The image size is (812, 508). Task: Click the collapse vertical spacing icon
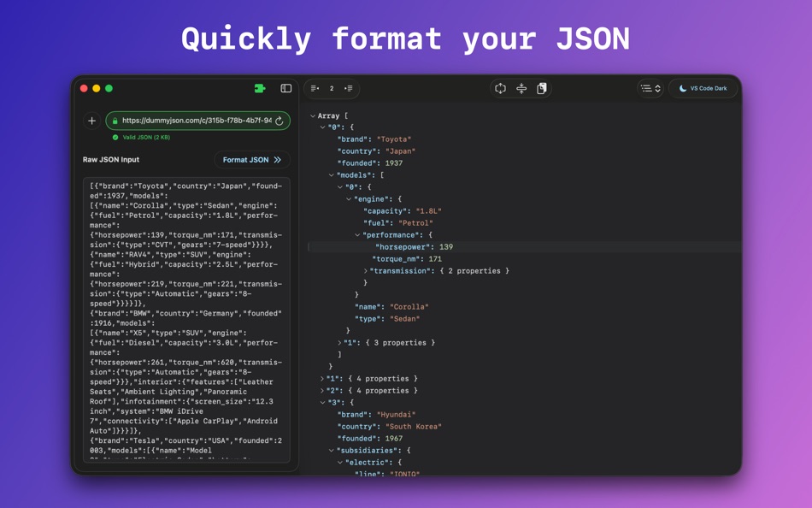(x=521, y=88)
